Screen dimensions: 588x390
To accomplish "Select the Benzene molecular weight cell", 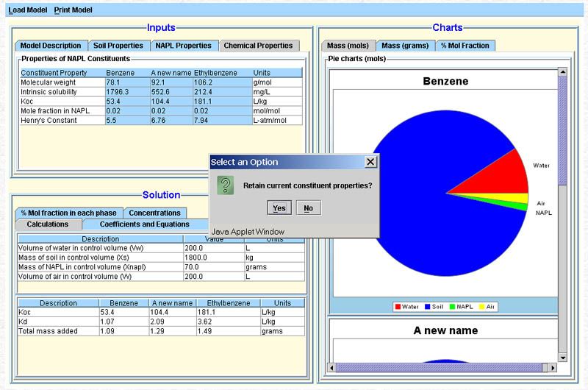I will (x=126, y=82).
